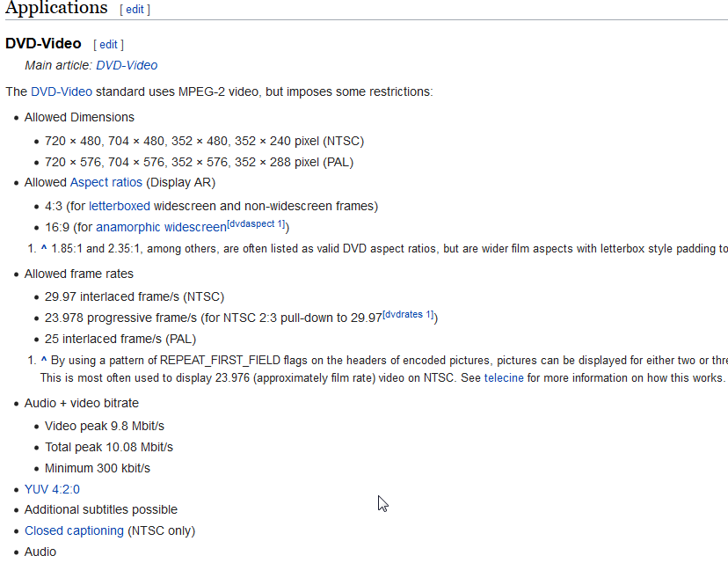Click the dvdrates 1 footnote reference

(x=408, y=314)
